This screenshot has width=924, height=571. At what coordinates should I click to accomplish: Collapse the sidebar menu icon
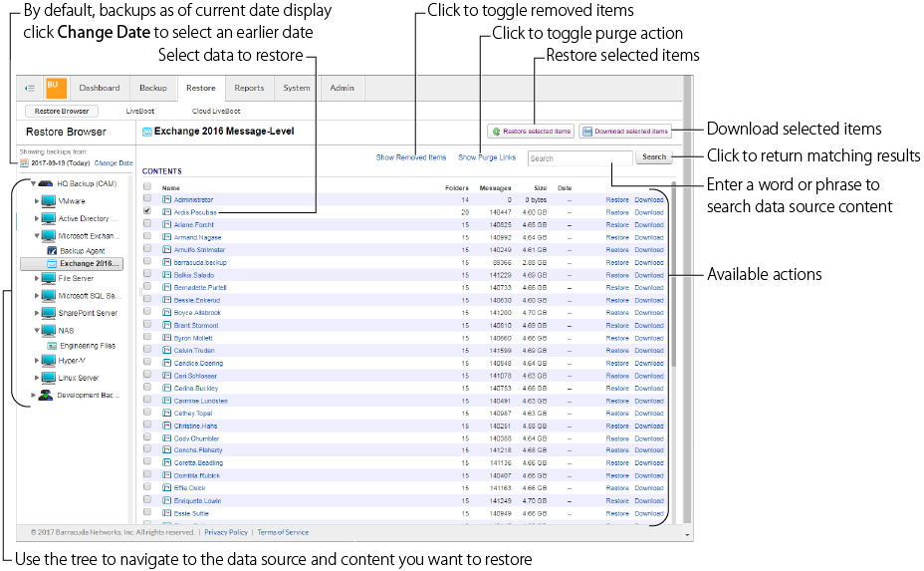[30, 88]
